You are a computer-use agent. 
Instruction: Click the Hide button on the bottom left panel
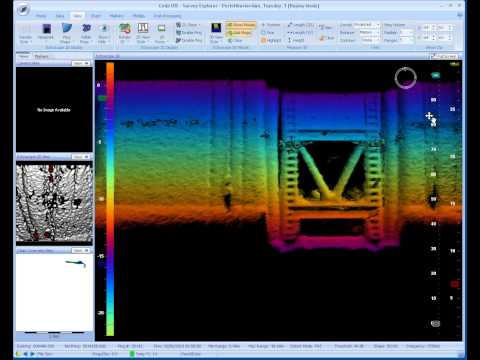pos(81,250)
